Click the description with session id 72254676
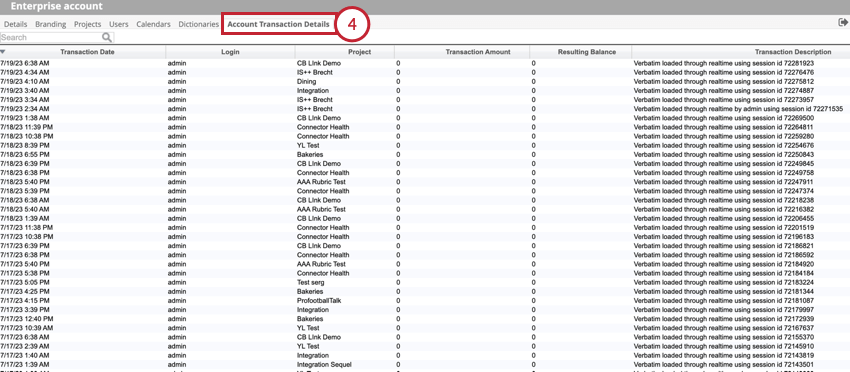Screen dimensions: 850x372 (724, 145)
